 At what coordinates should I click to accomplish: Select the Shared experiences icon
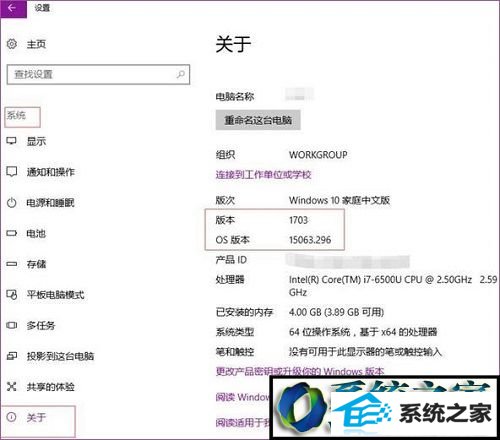[x=12, y=387]
